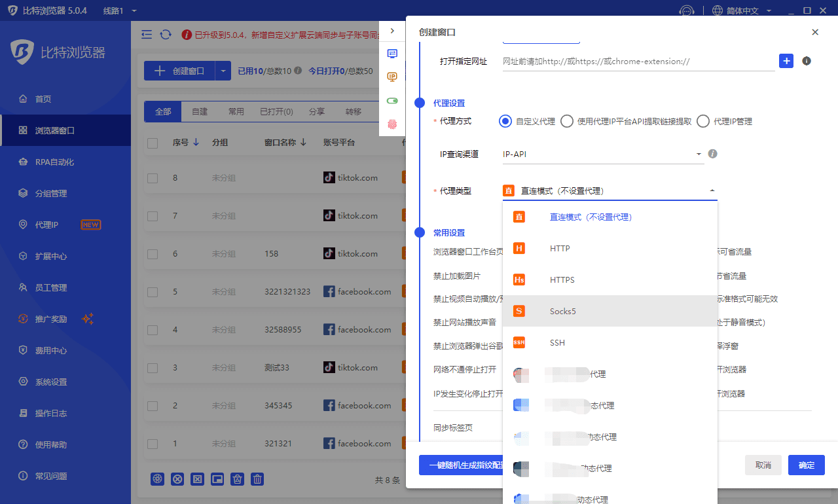Click the 打开指定网址 URL input field

(x=638, y=62)
